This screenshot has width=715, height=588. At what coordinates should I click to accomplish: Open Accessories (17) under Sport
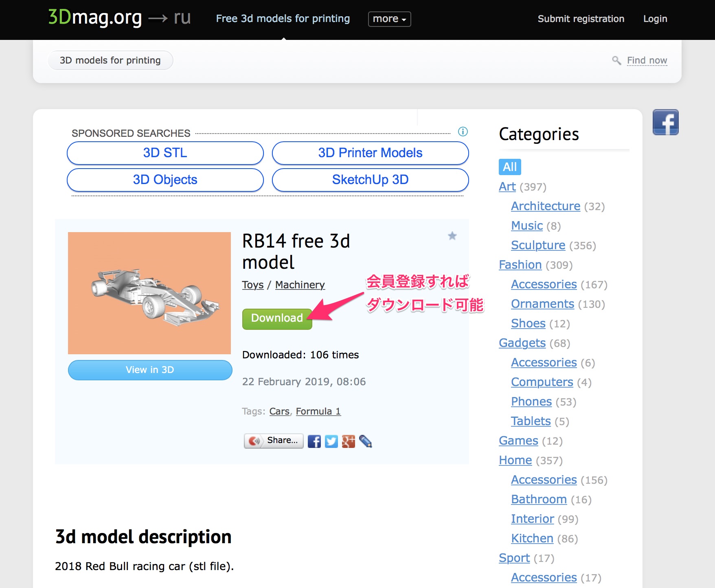(544, 577)
